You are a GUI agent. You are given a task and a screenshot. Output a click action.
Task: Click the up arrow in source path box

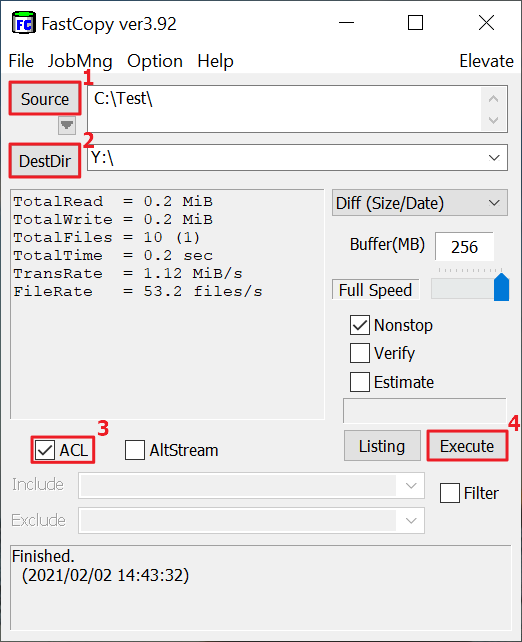click(x=493, y=99)
